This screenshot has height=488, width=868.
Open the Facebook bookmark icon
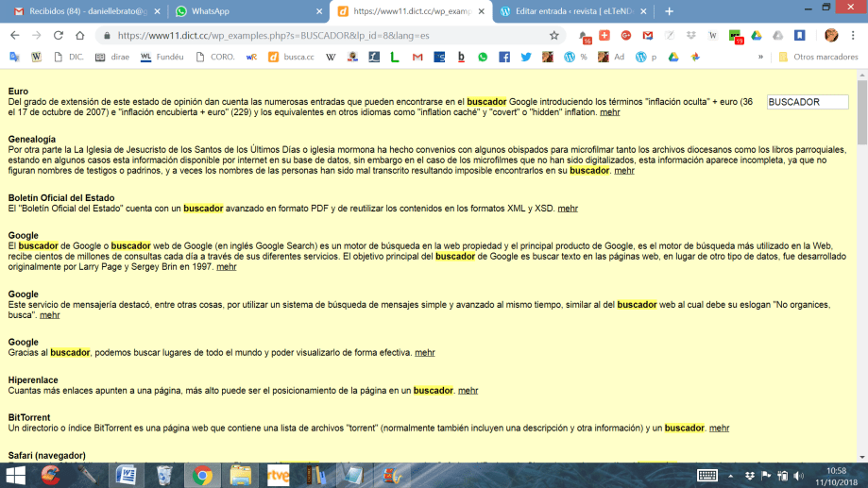point(504,57)
